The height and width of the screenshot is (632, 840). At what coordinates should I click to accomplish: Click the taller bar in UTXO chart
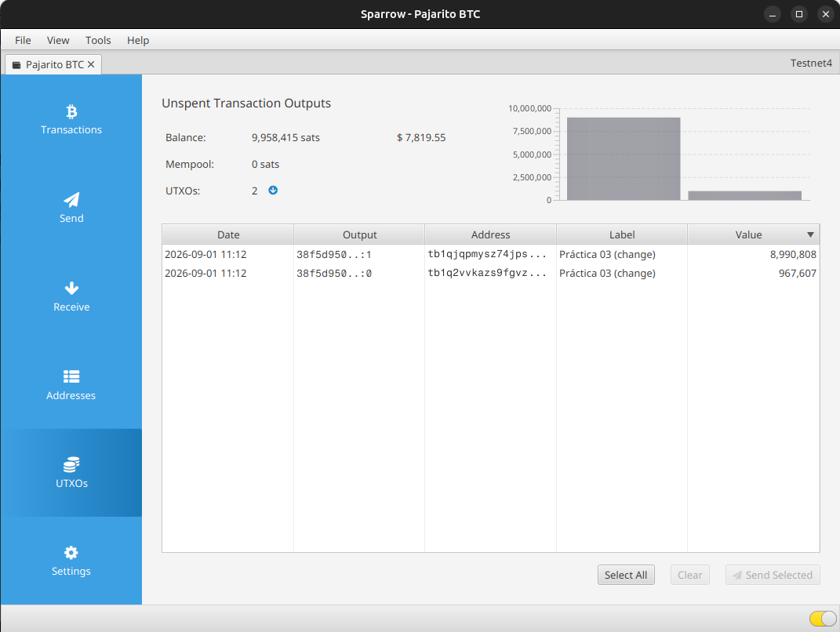pyautogui.click(x=624, y=159)
